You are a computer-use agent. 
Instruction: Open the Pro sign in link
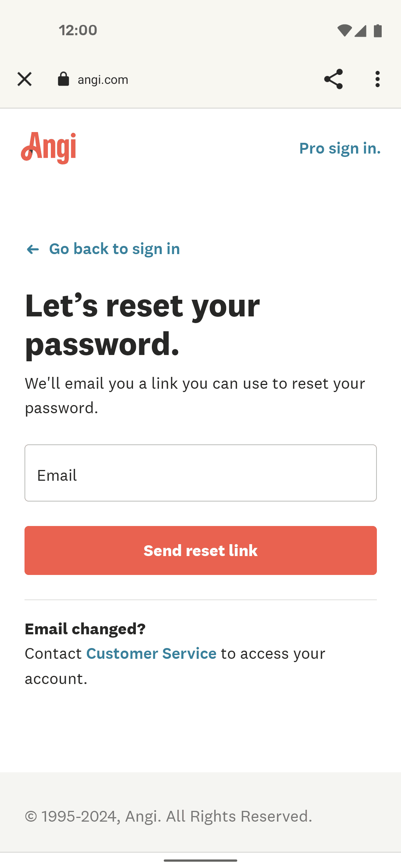tap(340, 148)
